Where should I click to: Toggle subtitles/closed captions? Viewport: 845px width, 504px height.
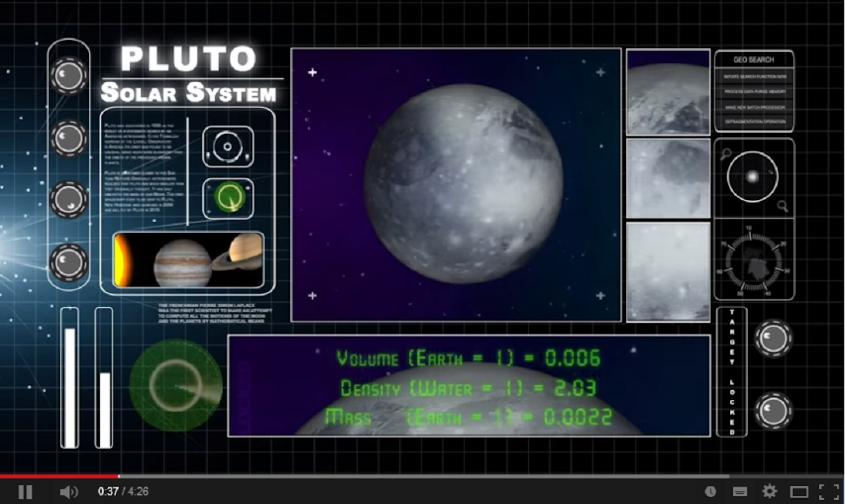[740, 491]
